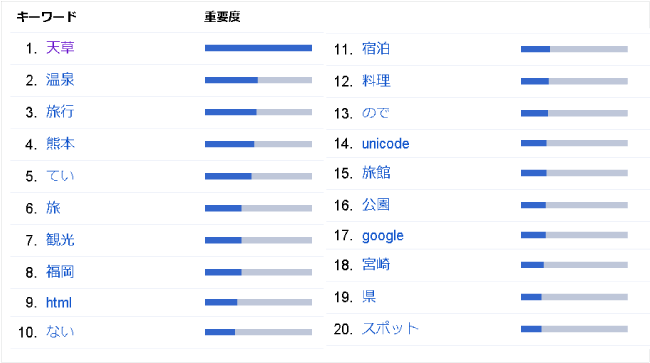Click the 重要度 column header
Viewport: 650px width, 363px height.
pos(222,17)
